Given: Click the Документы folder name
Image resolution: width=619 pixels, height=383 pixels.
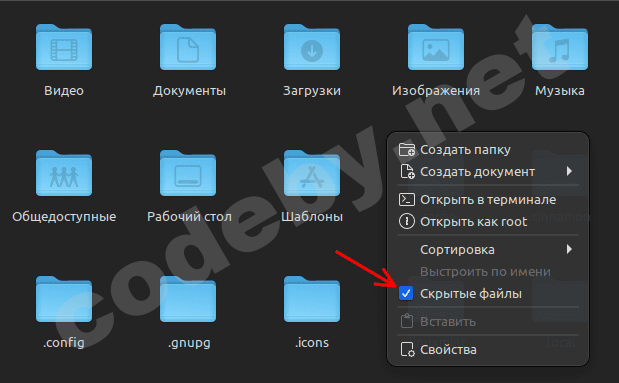Looking at the screenshot, I should pyautogui.click(x=189, y=91).
